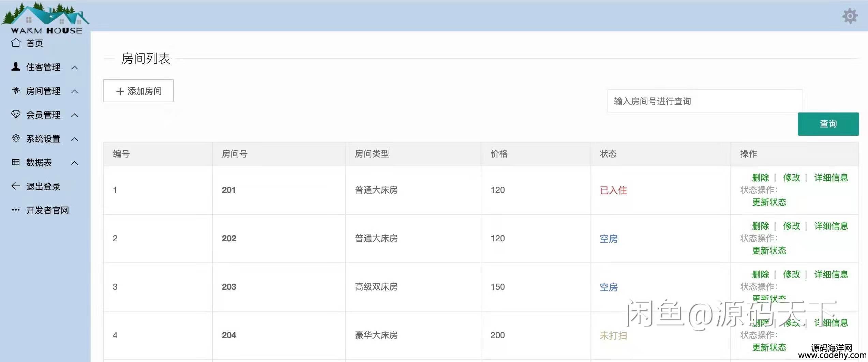
Task: Click the palm tree icon for 房间管理
Action: 16,91
